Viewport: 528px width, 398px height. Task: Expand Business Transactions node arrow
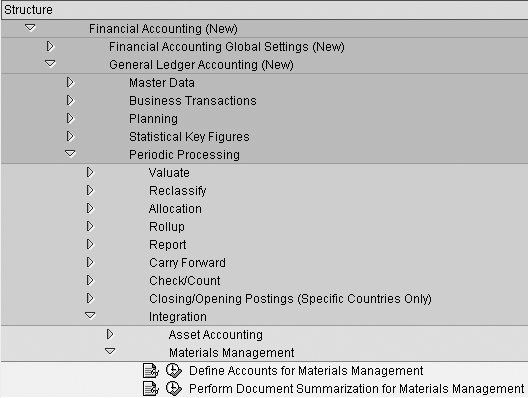(x=70, y=100)
